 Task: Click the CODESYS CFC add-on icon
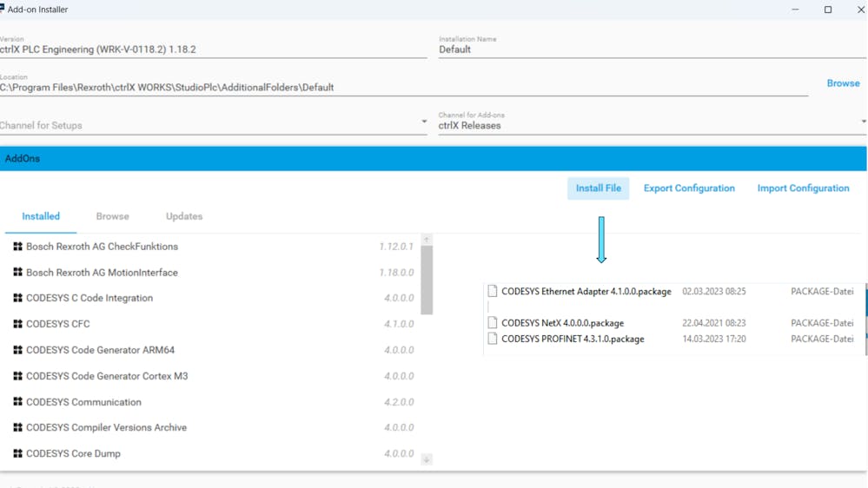[17, 324]
